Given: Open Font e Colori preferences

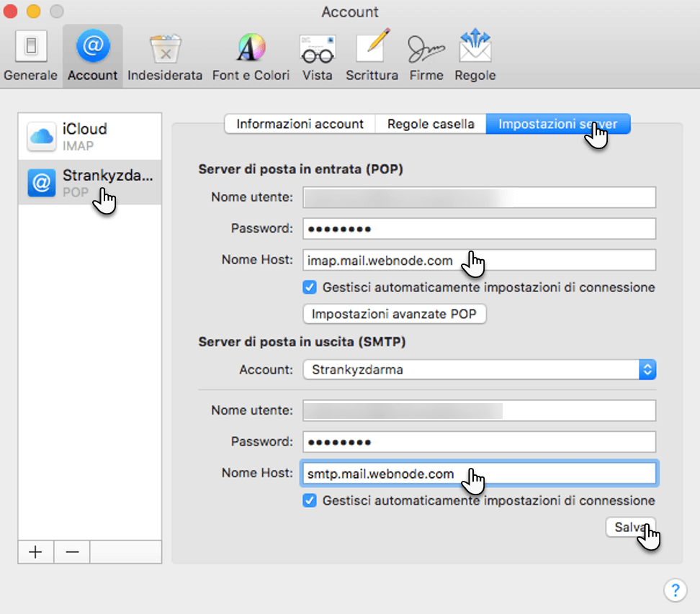Looking at the screenshot, I should [251, 55].
